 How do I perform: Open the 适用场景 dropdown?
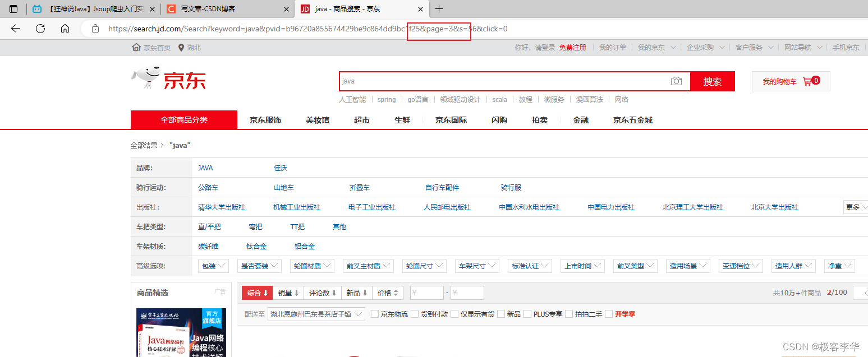tap(688, 266)
